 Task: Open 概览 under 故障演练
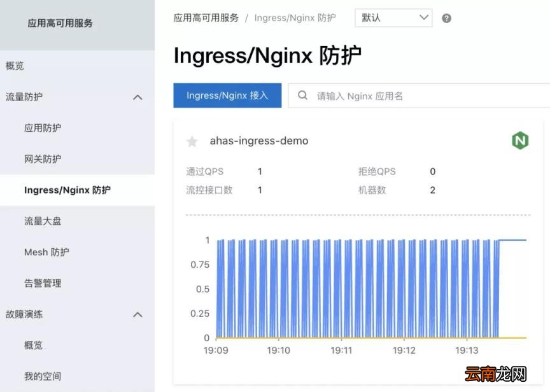click(x=33, y=346)
